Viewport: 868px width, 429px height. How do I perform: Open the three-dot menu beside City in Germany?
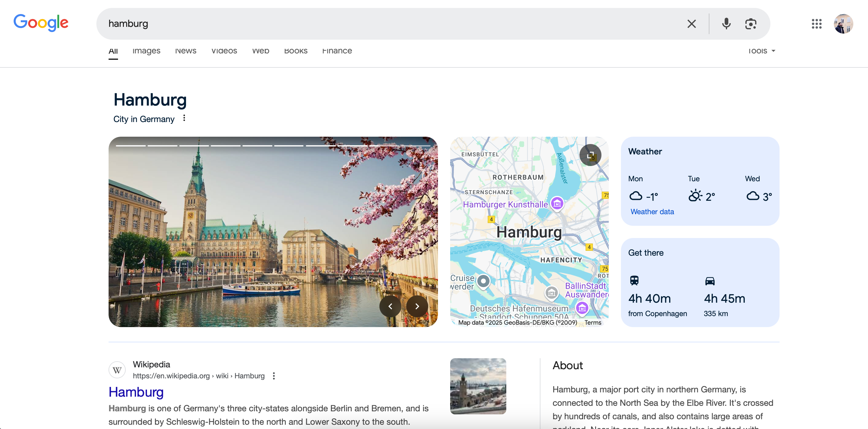pyautogui.click(x=184, y=118)
